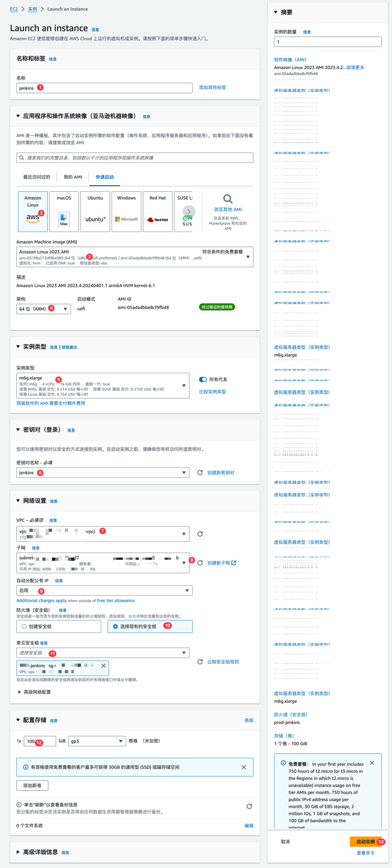Select the Amazon Linux AMI tile
The height and width of the screenshot is (868, 392).
(x=33, y=211)
